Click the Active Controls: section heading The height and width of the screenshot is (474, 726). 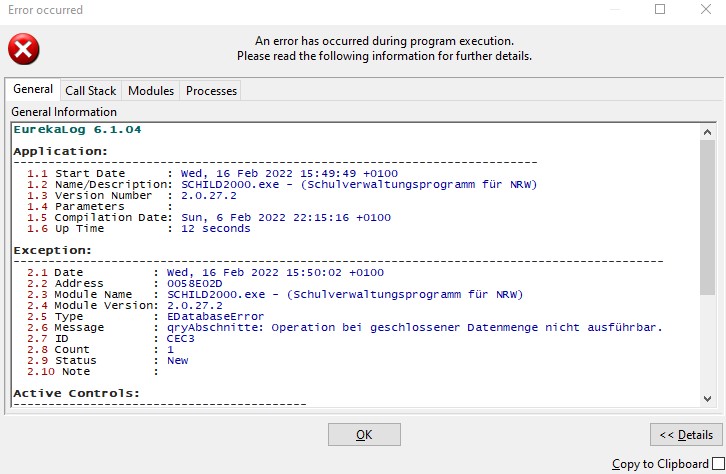pyautogui.click(x=76, y=393)
